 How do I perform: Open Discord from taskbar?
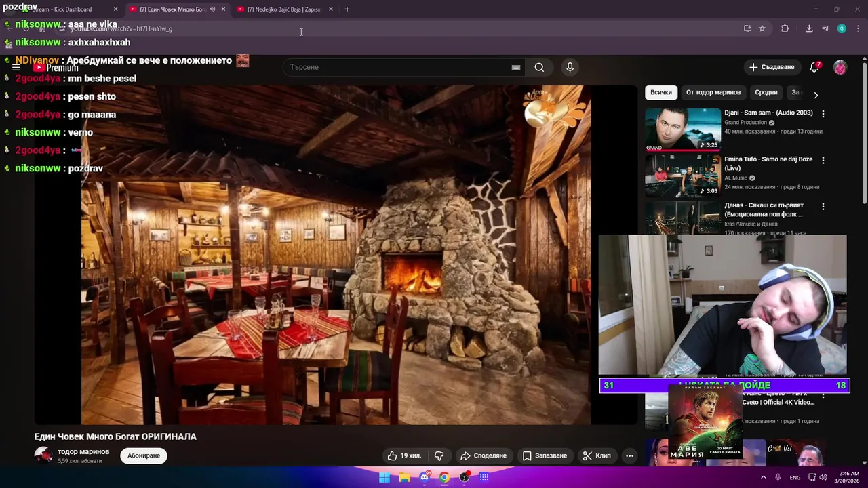[x=425, y=477]
